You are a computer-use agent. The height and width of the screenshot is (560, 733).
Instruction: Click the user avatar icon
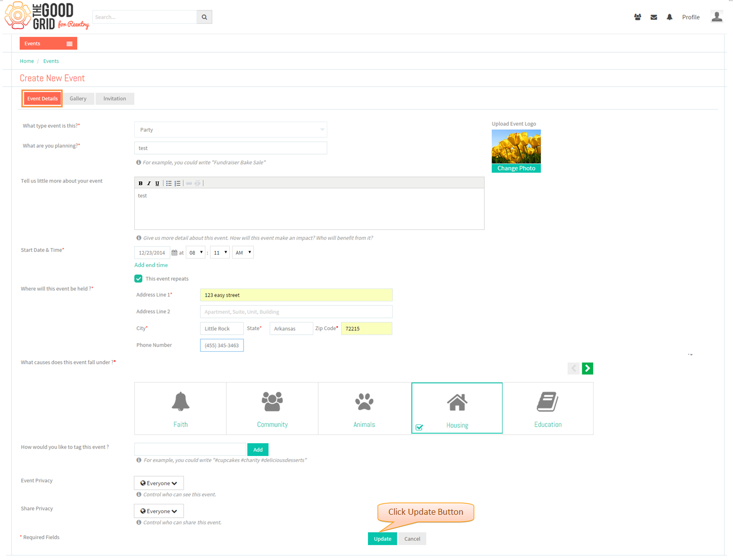point(717,16)
